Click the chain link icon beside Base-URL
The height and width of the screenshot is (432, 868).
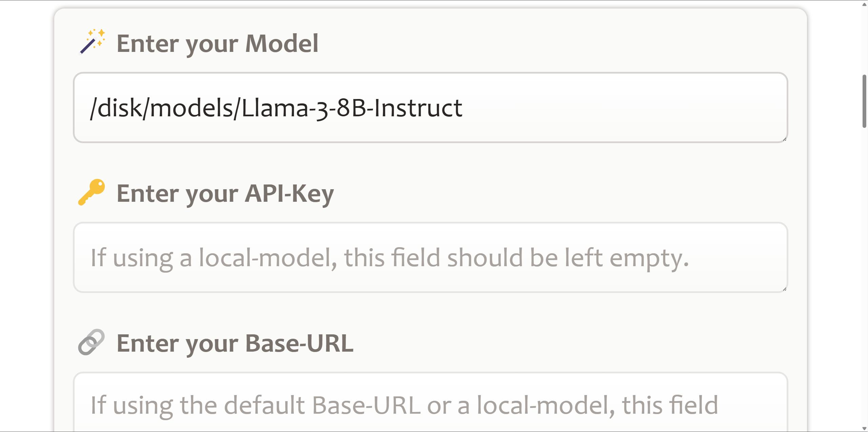[x=92, y=342]
